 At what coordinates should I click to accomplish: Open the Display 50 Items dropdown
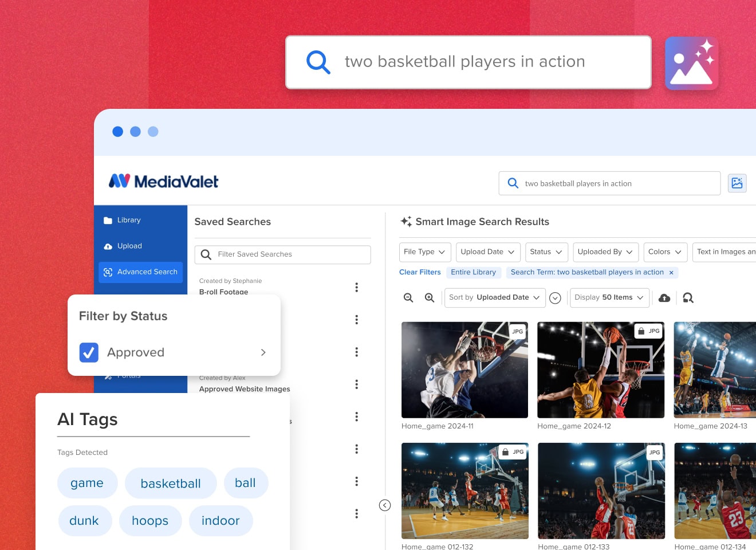pyautogui.click(x=609, y=298)
